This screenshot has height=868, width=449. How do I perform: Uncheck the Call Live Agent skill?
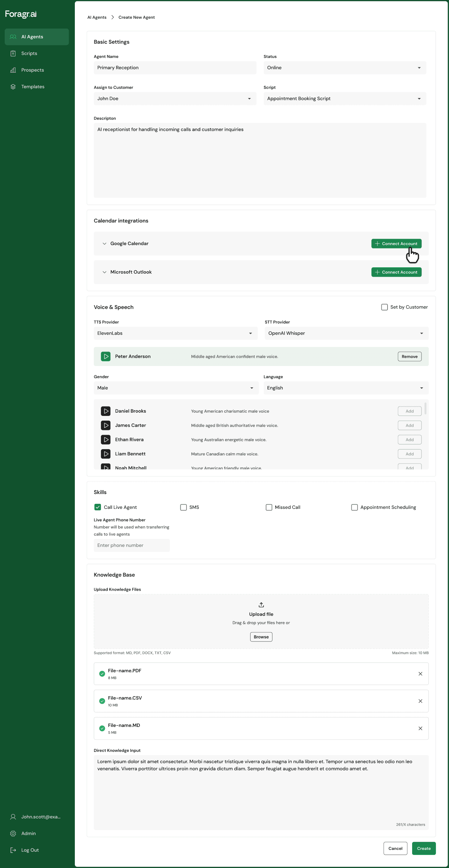(x=98, y=507)
